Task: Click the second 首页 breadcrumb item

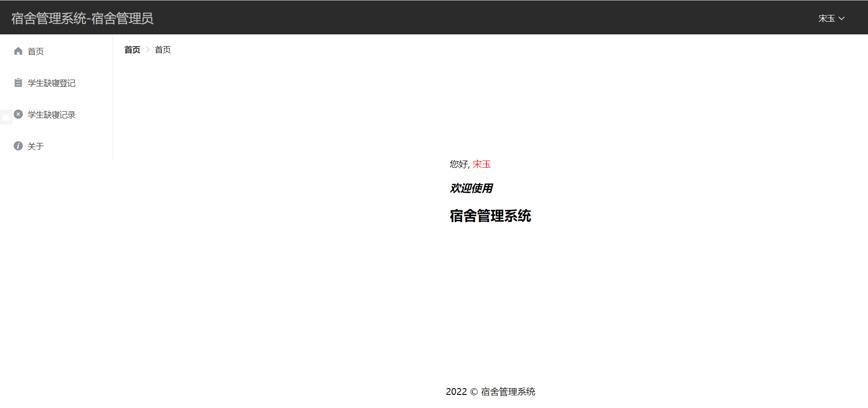Action: point(163,50)
